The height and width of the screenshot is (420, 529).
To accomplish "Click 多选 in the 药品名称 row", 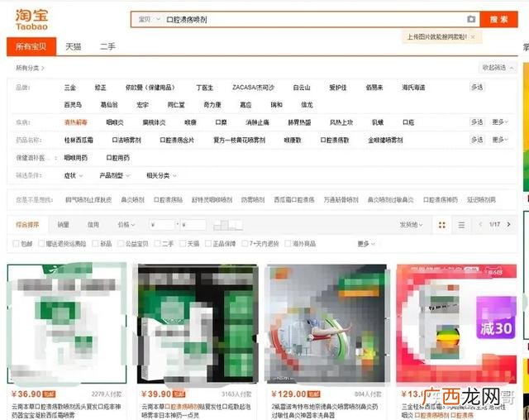I will click(x=477, y=140).
